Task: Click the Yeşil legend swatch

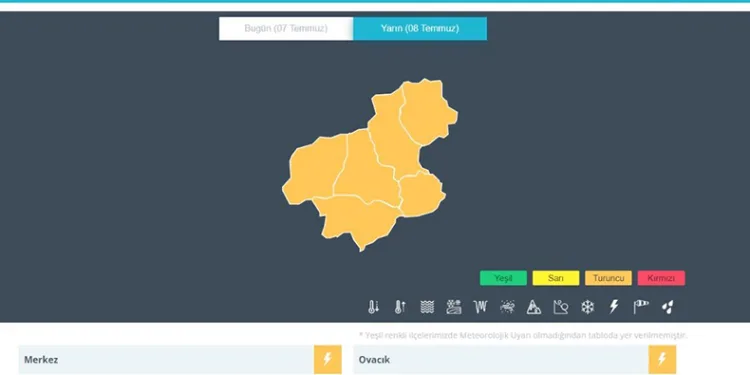Action: pos(503,278)
